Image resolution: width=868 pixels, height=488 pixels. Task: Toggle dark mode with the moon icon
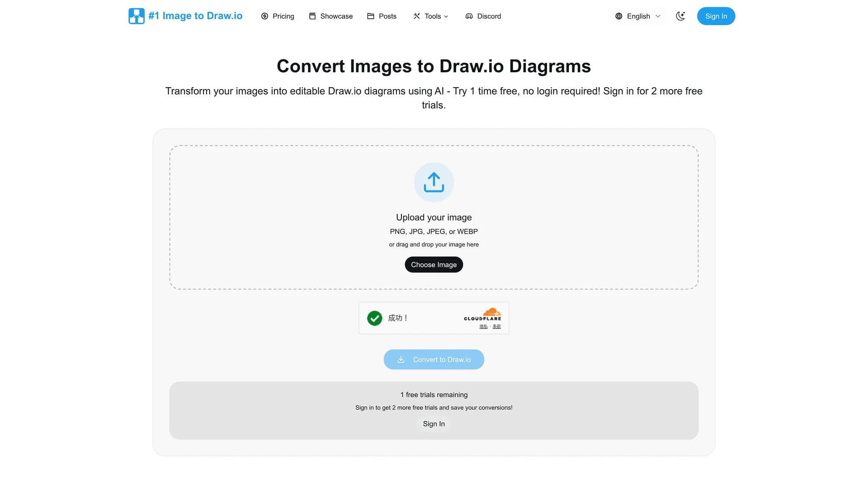pyautogui.click(x=680, y=16)
